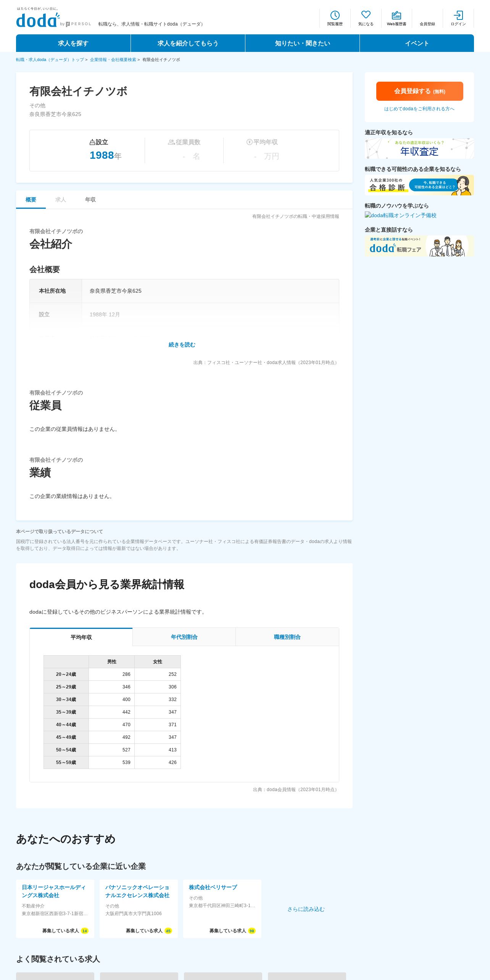Click the 従業員数 people icon label
The image size is (490, 980).
tap(184, 142)
